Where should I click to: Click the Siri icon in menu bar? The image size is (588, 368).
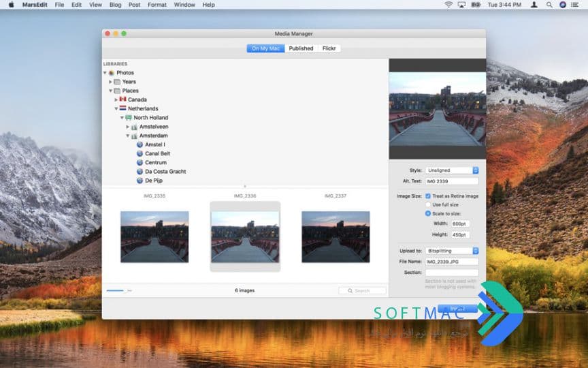coord(563,5)
